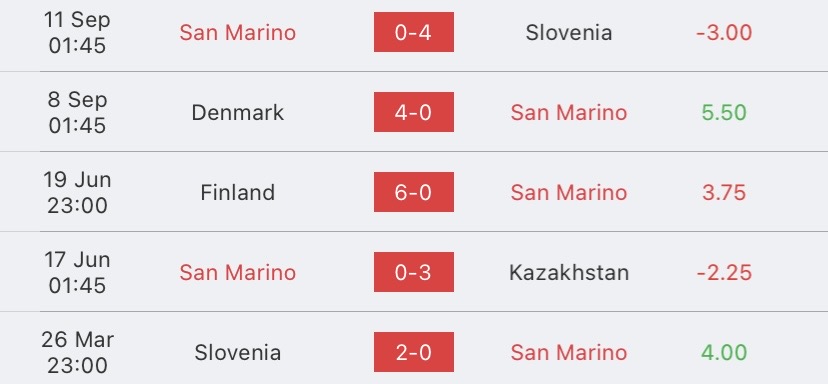Open the 2-0 Slovenia vs San Marino score

tap(413, 352)
